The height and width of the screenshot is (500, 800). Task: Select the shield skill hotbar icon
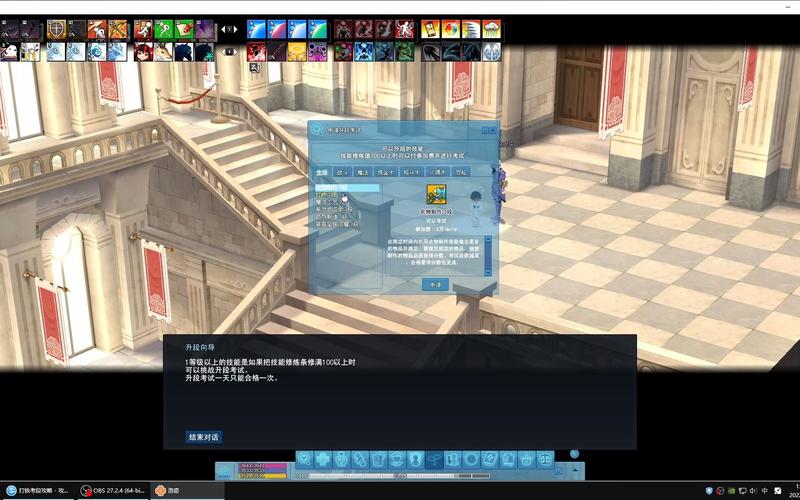(57, 30)
